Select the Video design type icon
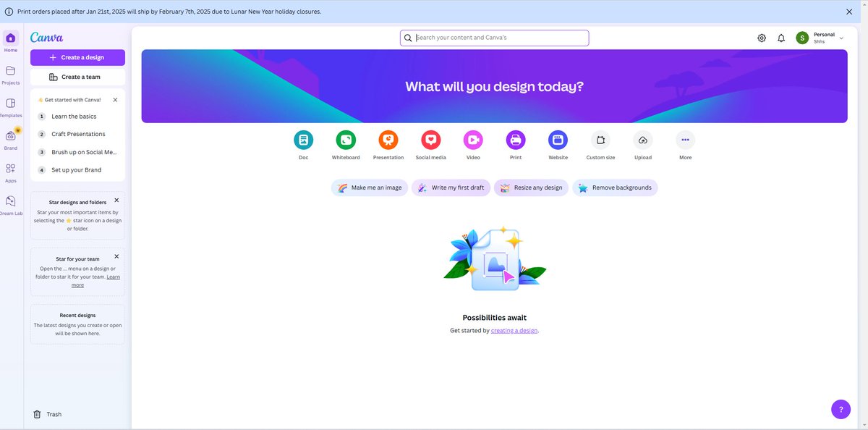Image resolution: width=868 pixels, height=430 pixels. pos(473,140)
